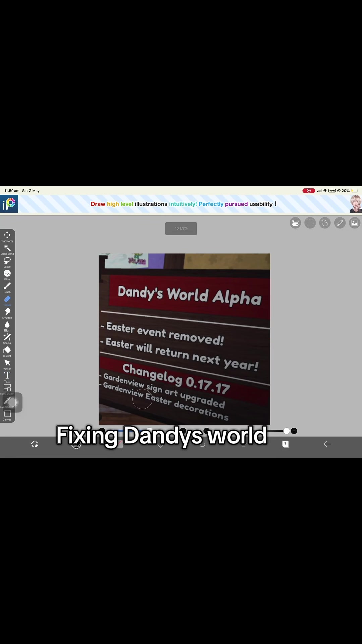Select the highlighted Eraser tool

[7, 300]
